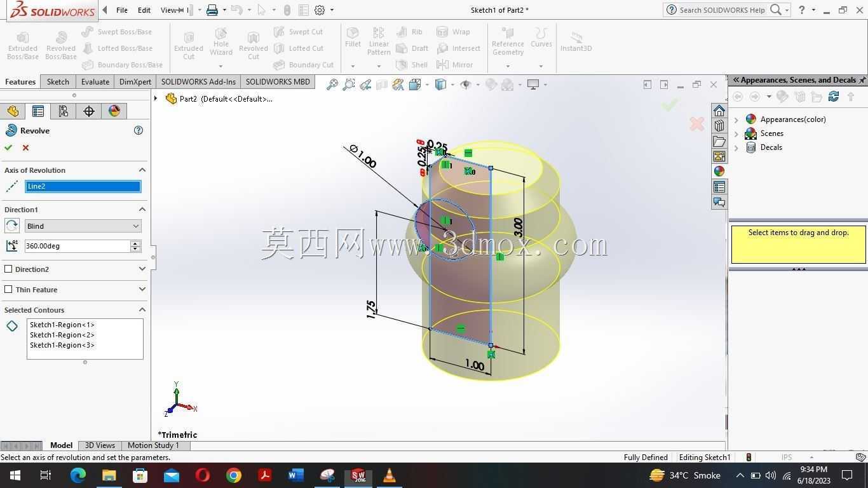This screenshot has width=868, height=488.
Task: Open File Explorer icon in task pane
Action: pos(719,141)
